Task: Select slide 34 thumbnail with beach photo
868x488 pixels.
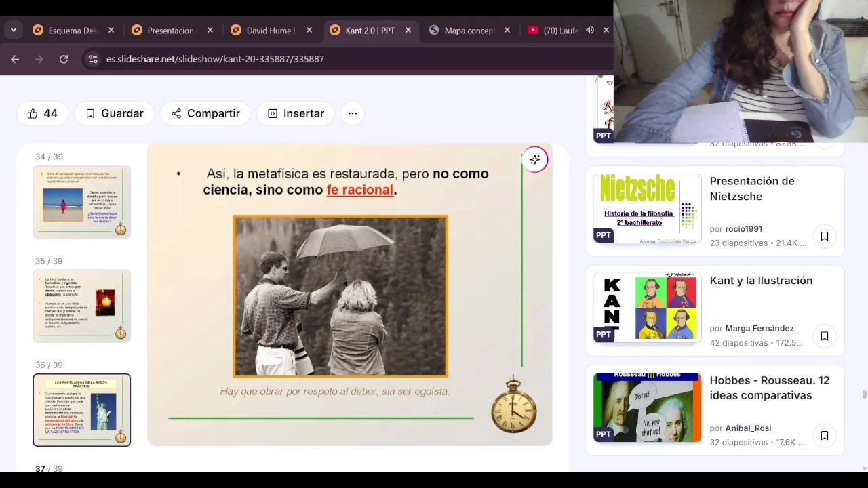Action: pyautogui.click(x=81, y=202)
